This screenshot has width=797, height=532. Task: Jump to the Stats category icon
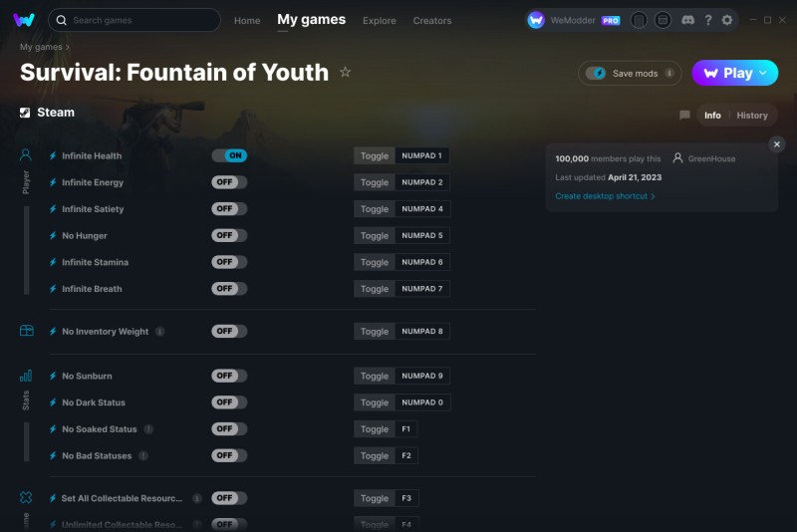click(26, 376)
